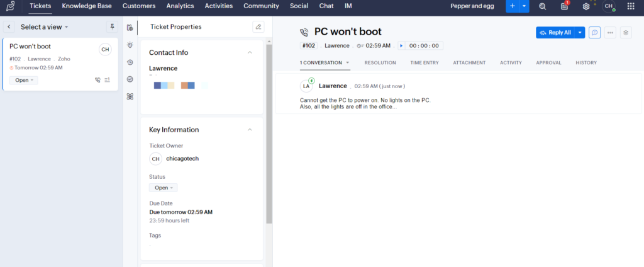Open the setup gear icon
644x267 pixels.
pos(586,6)
